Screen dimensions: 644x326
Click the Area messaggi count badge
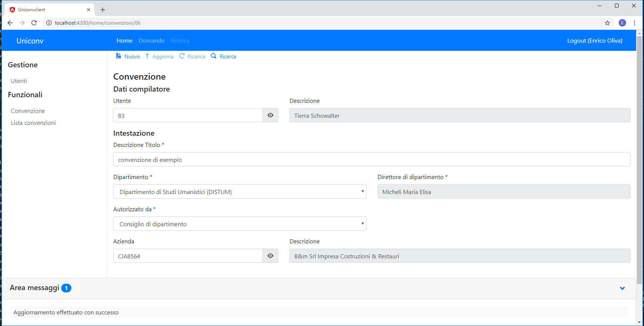click(66, 288)
